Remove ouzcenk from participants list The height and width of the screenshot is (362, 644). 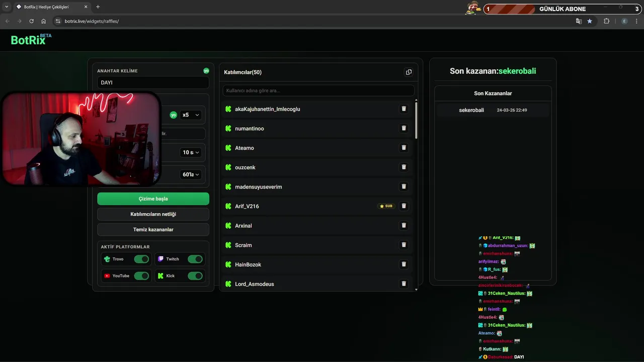click(x=404, y=167)
